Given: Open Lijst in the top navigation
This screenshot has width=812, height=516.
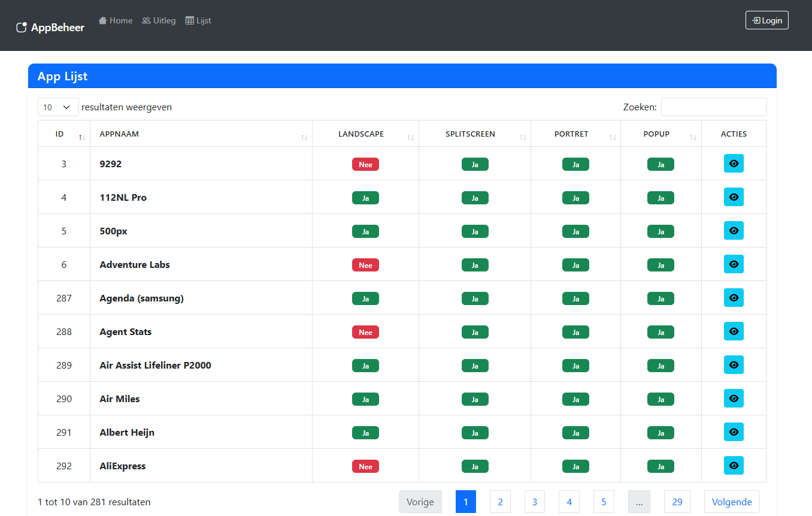Looking at the screenshot, I should (198, 20).
